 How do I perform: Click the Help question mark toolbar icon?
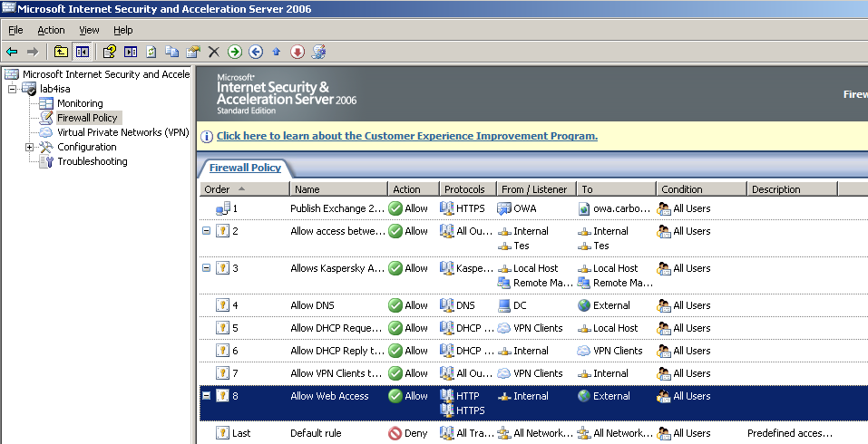(110, 52)
